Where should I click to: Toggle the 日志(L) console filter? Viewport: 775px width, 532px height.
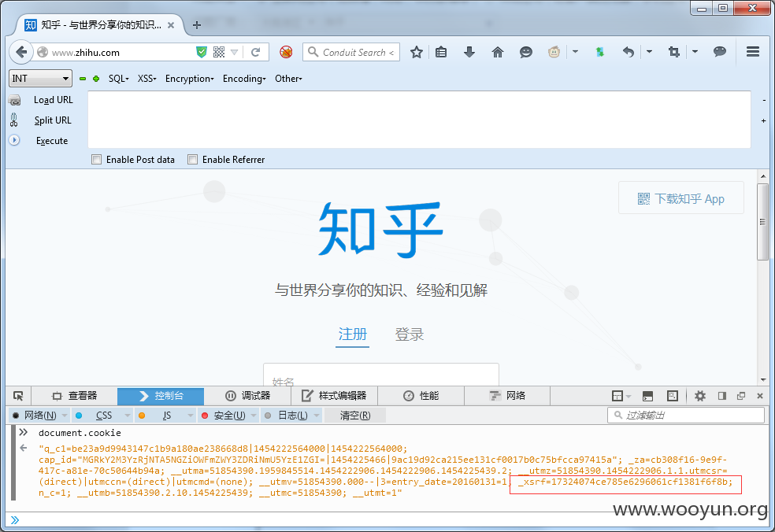(x=287, y=416)
